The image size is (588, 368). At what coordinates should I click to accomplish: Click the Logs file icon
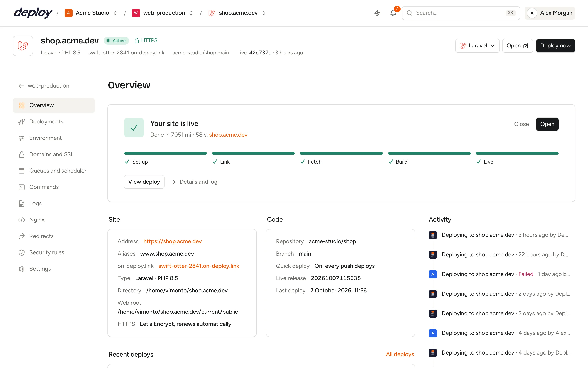click(x=22, y=203)
